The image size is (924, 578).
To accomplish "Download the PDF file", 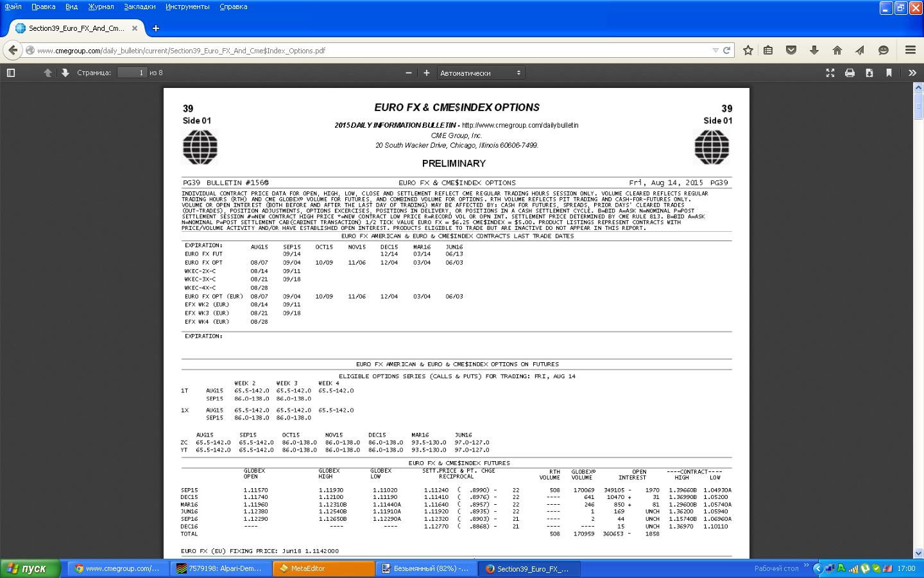I will 869,73.
